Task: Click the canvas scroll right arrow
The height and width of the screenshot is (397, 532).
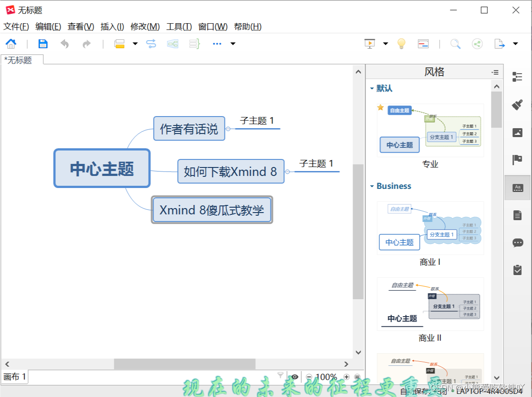Action: tap(346, 364)
